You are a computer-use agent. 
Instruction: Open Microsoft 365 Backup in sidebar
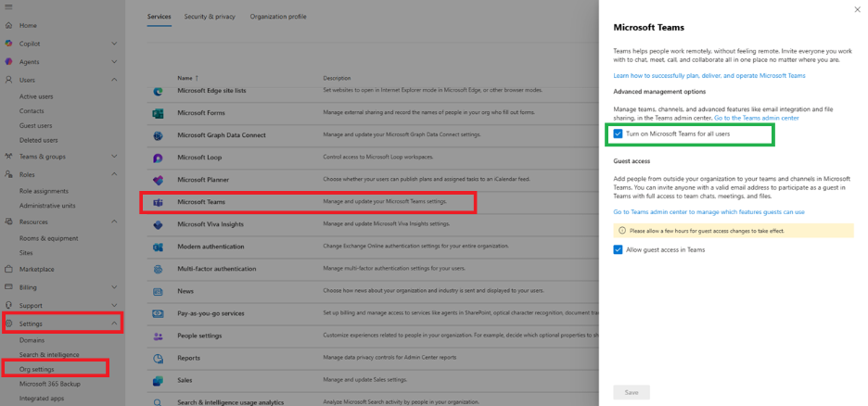[50, 384]
